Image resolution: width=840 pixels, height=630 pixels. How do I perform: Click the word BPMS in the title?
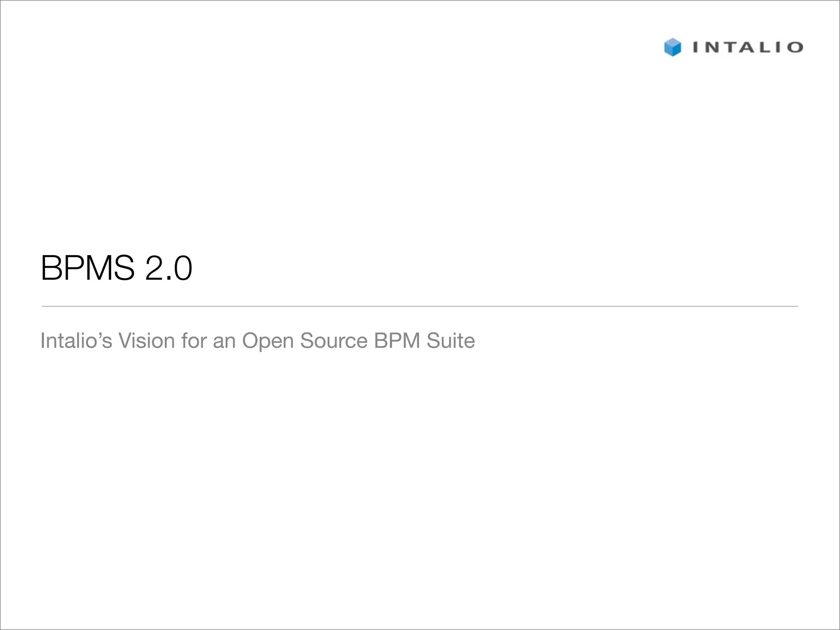tap(88, 268)
